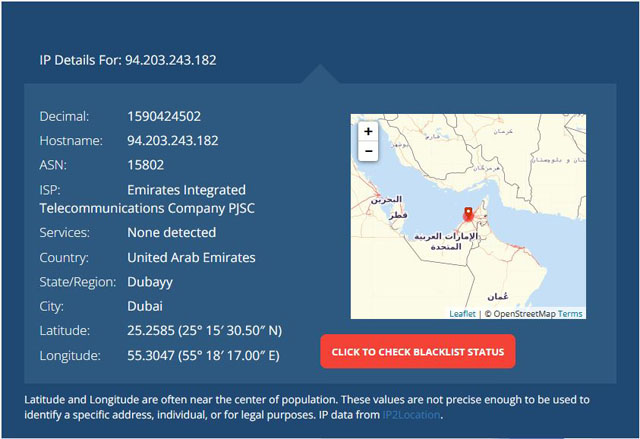Click the Longitude value 55.3047
Image resolution: width=640 pixels, height=439 pixels.
(x=151, y=355)
